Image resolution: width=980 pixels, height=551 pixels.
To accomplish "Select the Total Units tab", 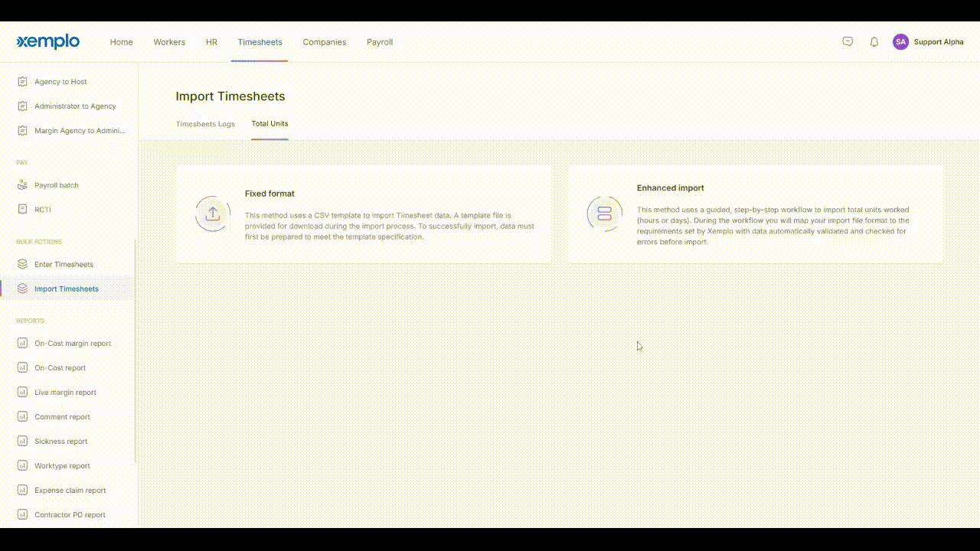I will [269, 124].
